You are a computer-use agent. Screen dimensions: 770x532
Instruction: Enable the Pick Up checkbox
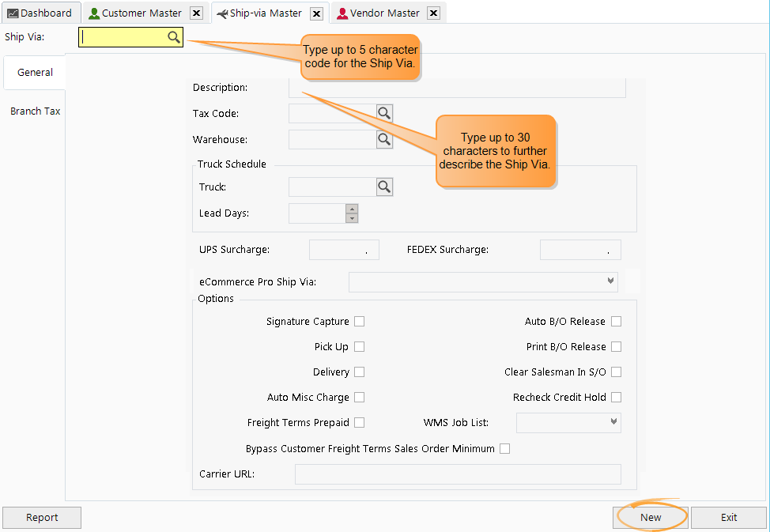coord(360,346)
